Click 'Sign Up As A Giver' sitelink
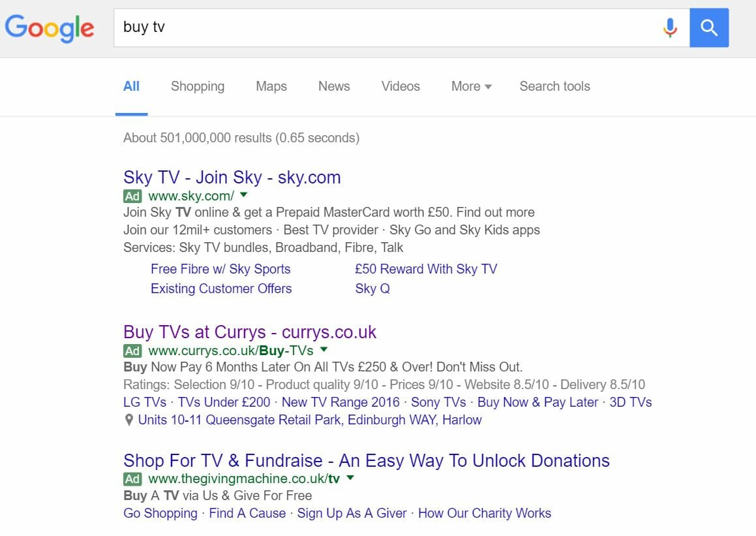Screen dimensions: 756x536 (x=352, y=513)
